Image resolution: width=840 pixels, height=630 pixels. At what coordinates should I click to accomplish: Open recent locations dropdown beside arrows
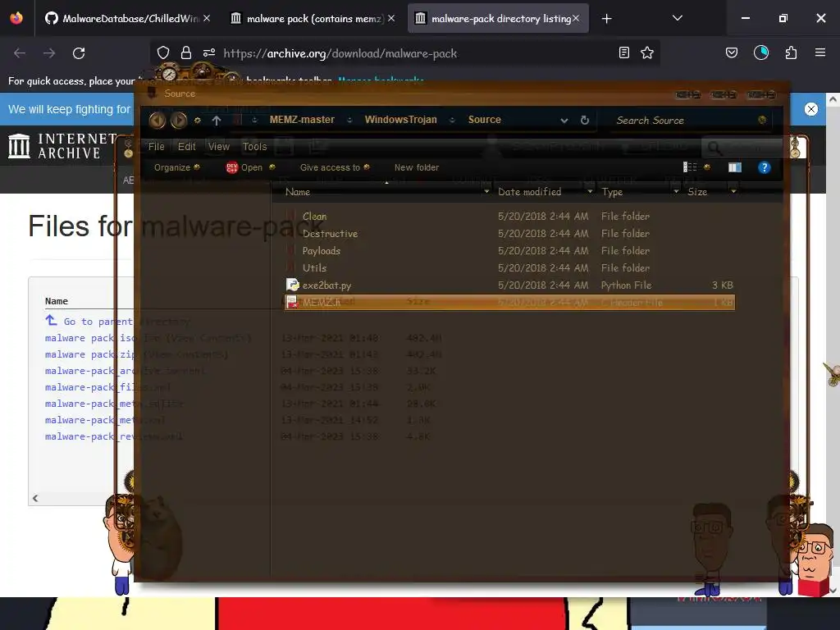click(197, 121)
